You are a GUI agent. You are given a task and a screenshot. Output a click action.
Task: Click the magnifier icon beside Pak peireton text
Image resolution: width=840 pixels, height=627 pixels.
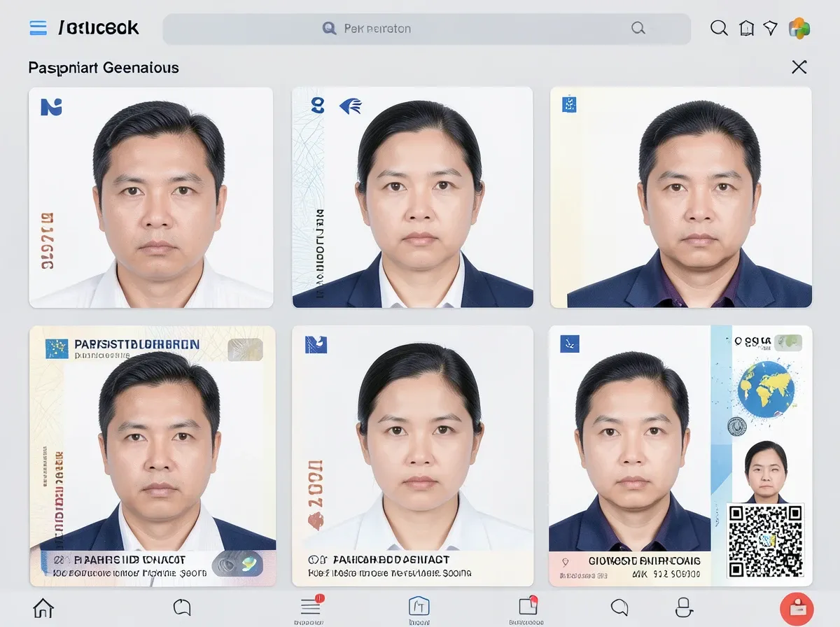(x=329, y=29)
